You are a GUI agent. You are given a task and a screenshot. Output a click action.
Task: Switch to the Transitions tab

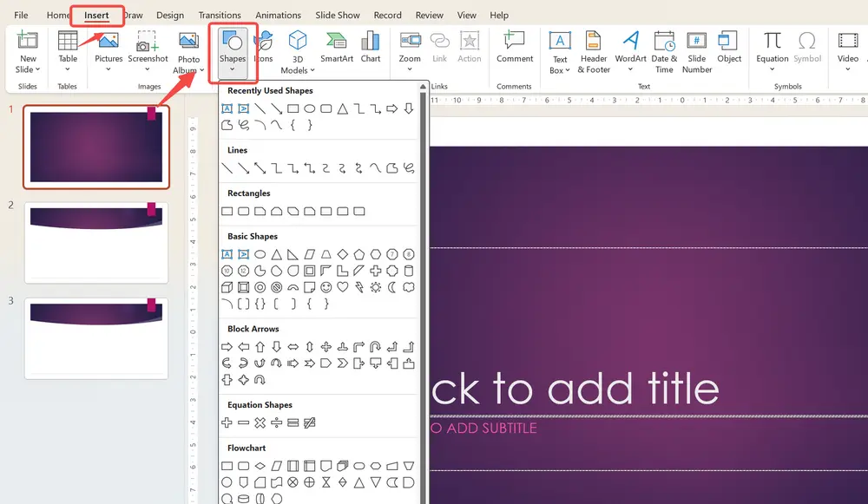click(x=220, y=15)
